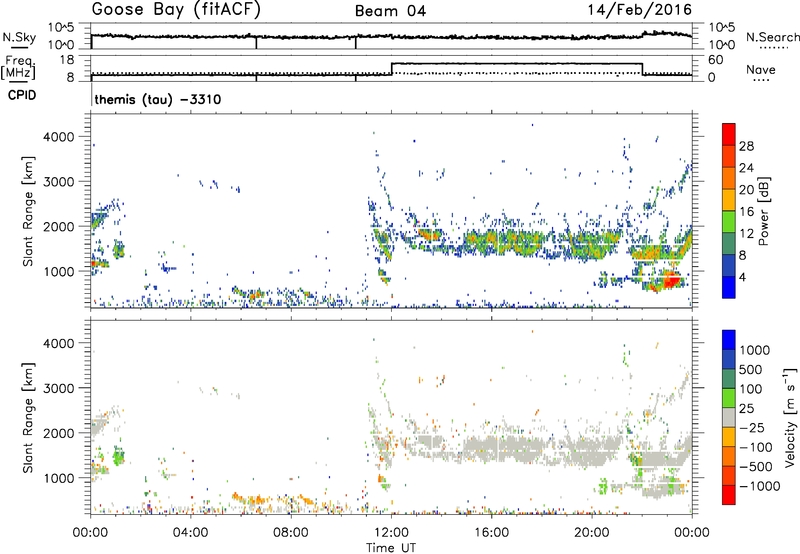The width and height of the screenshot is (800, 554).
Task: Click the '-1000' tick on Velocity colorbar
Action: (759, 486)
